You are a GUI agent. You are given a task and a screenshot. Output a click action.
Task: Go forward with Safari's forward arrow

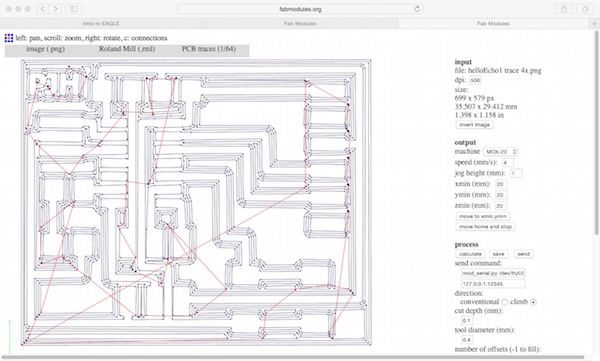56,9
